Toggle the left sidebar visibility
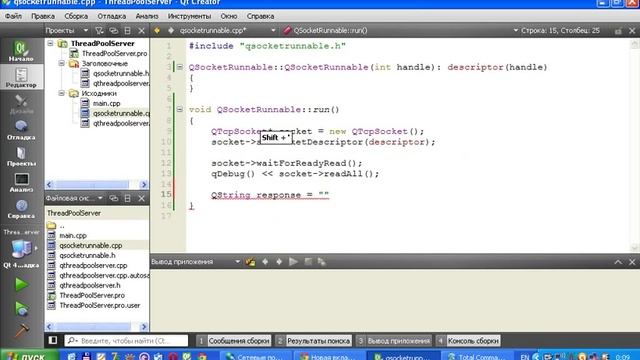 tap(53, 340)
